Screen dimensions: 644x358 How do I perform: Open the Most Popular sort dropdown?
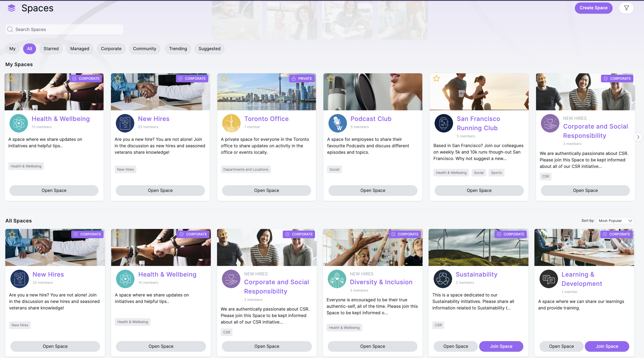click(615, 221)
